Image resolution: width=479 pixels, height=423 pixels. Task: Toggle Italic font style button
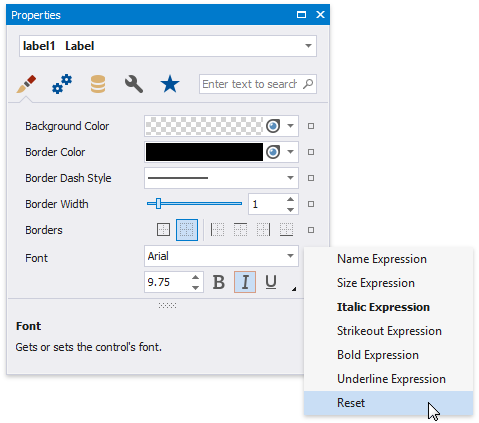click(x=245, y=282)
